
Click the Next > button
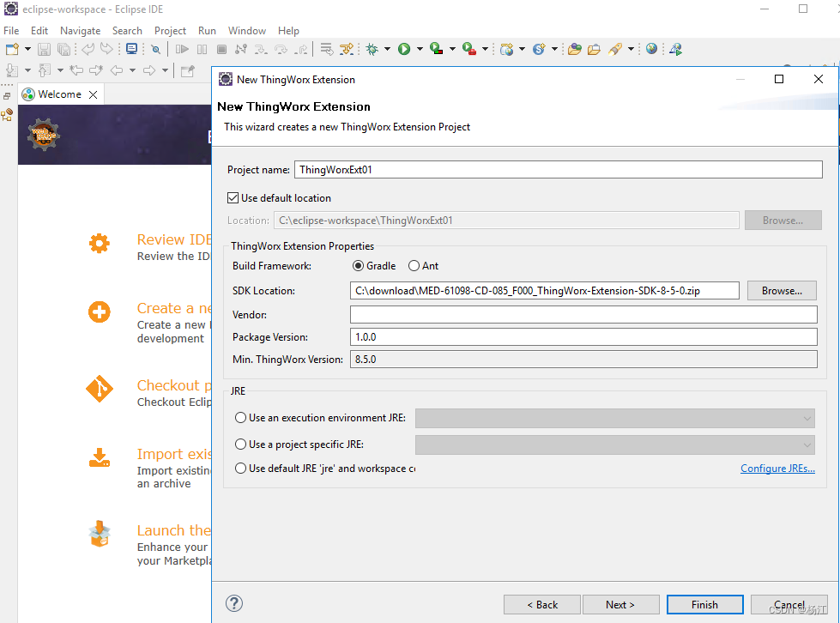click(620, 604)
